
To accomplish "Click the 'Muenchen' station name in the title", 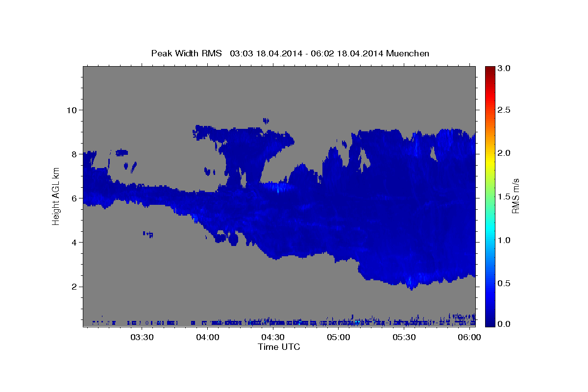I will click(x=408, y=53).
